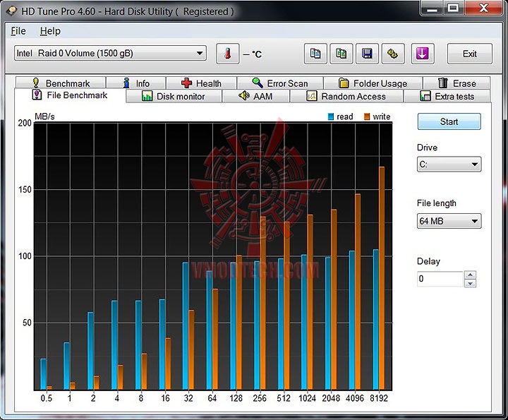Click the orange write legend swatch
The height and width of the screenshot is (420, 508).
pyautogui.click(x=367, y=116)
